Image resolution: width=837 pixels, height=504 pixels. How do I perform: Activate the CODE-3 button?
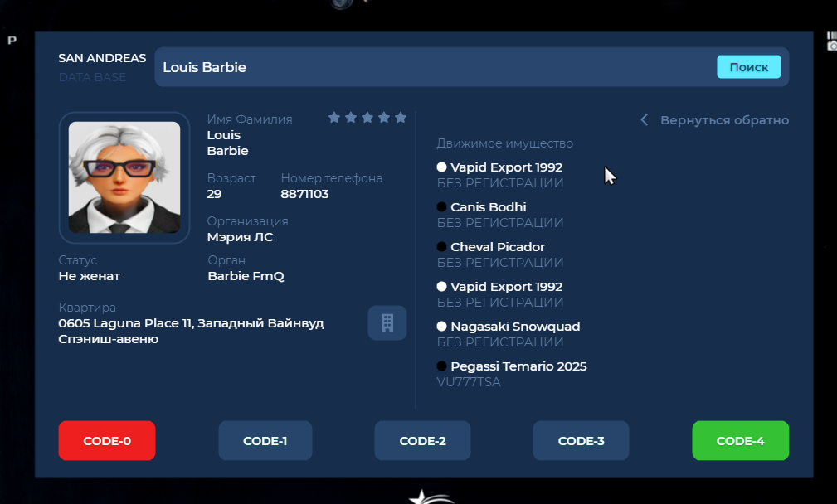coord(581,441)
